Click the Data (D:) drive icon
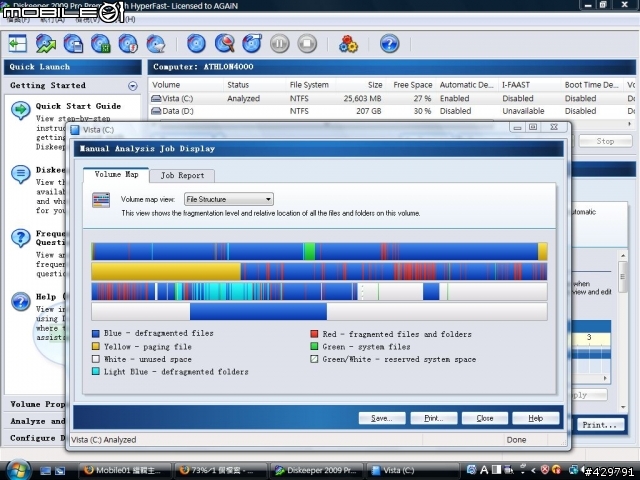The image size is (640, 480). tap(156, 111)
